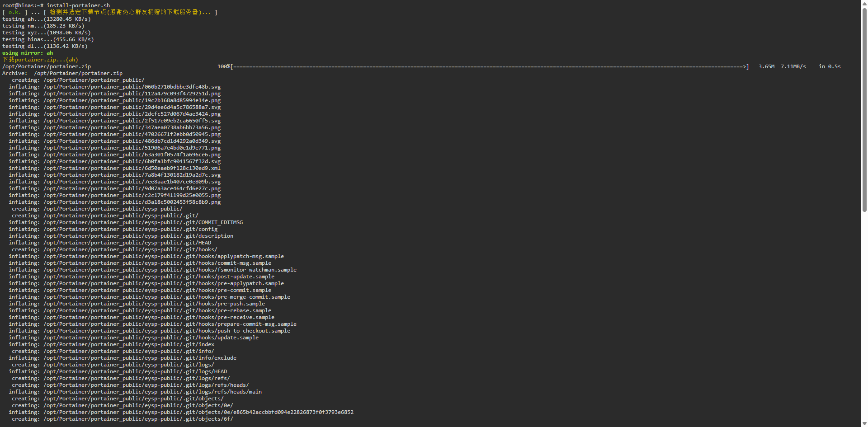868x427 pixels.
Task: Click the 'using mirror: ah' line
Action: 28,53
